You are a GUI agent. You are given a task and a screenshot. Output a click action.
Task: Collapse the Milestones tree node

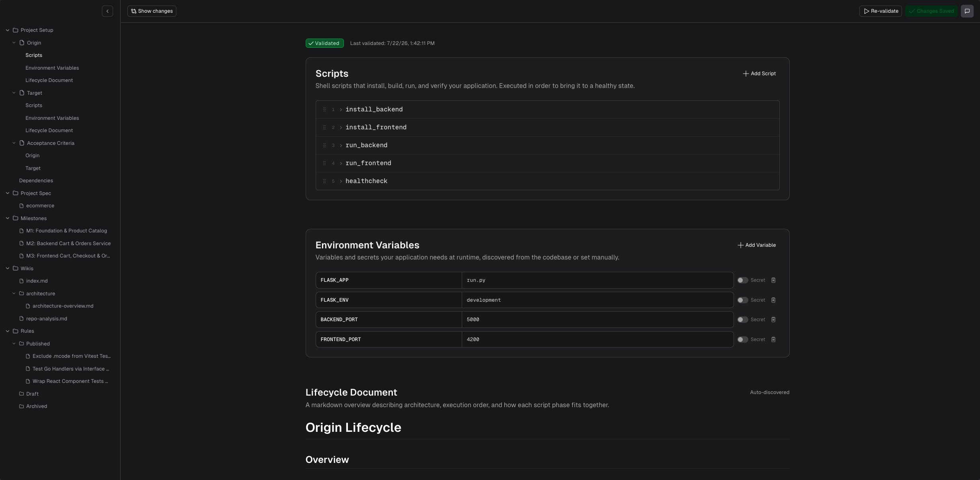click(8, 219)
